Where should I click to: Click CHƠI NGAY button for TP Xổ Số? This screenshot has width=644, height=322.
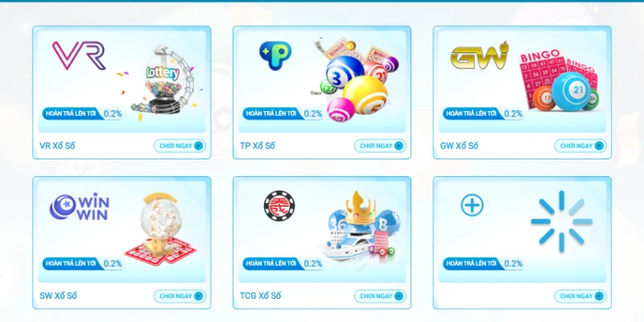(380, 146)
